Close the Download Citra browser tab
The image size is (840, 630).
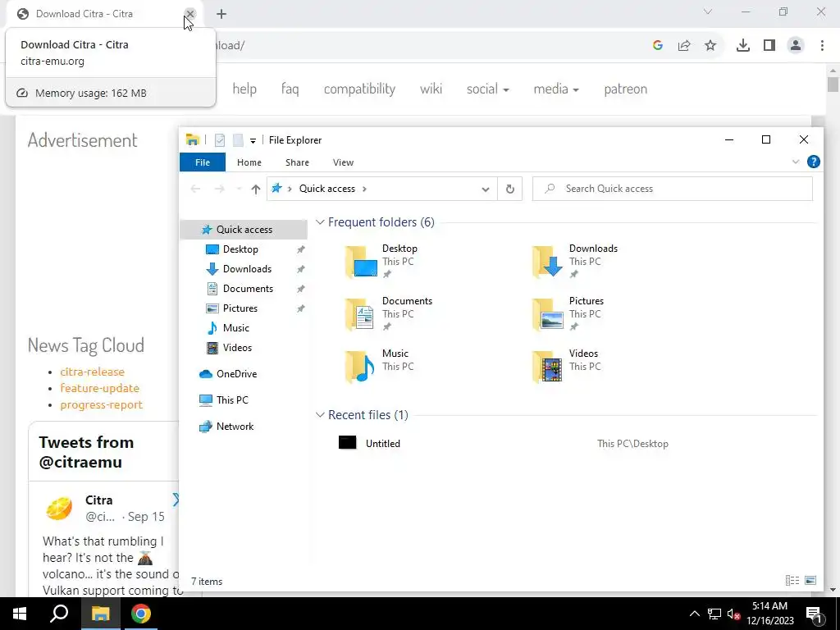click(x=189, y=14)
